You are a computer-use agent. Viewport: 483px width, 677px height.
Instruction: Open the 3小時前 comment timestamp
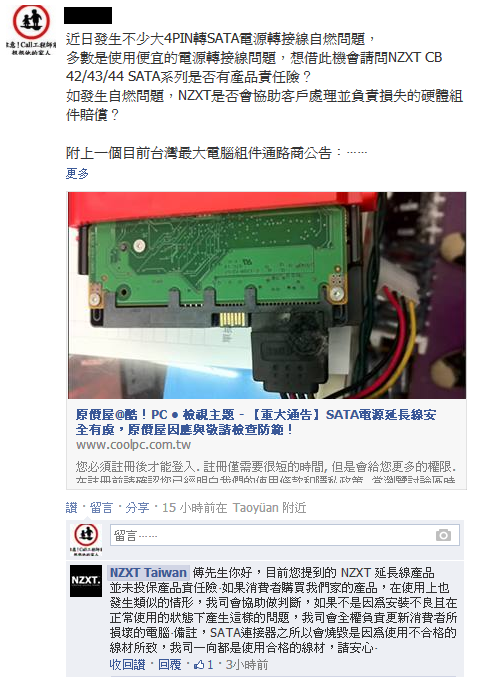(247, 664)
